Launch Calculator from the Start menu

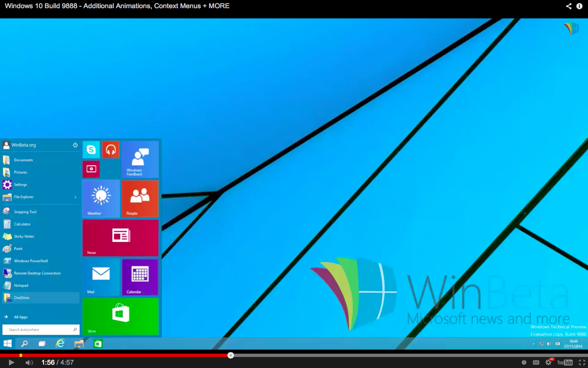[41, 224]
